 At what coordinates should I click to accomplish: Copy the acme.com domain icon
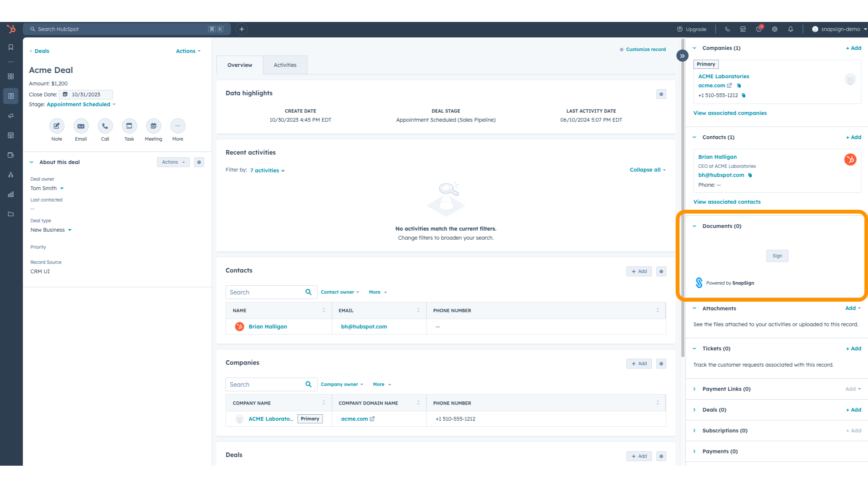point(739,85)
